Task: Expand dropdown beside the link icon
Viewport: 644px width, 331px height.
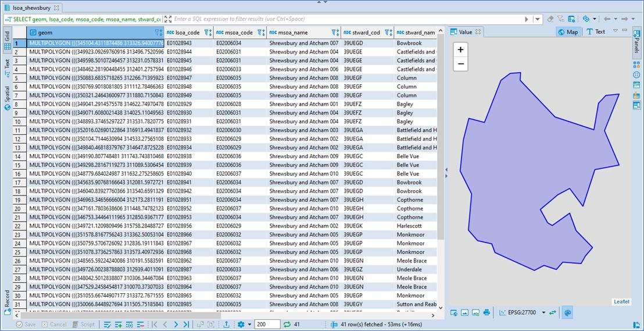Action: pos(594,19)
